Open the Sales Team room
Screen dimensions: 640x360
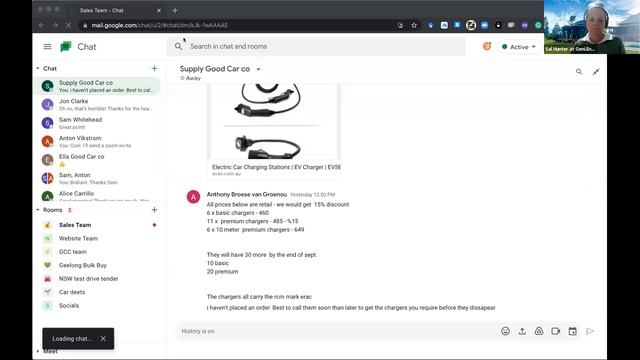point(98,225)
